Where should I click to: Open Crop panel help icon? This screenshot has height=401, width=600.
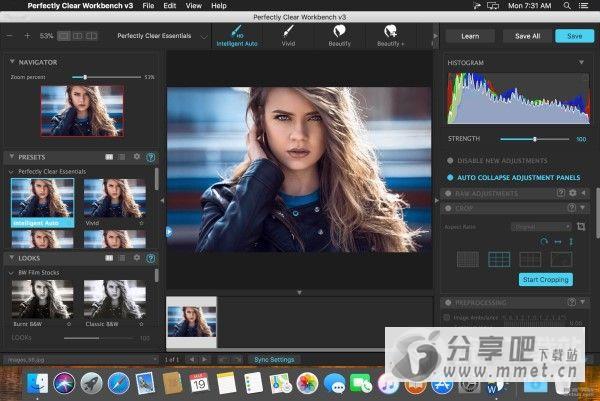click(x=571, y=207)
